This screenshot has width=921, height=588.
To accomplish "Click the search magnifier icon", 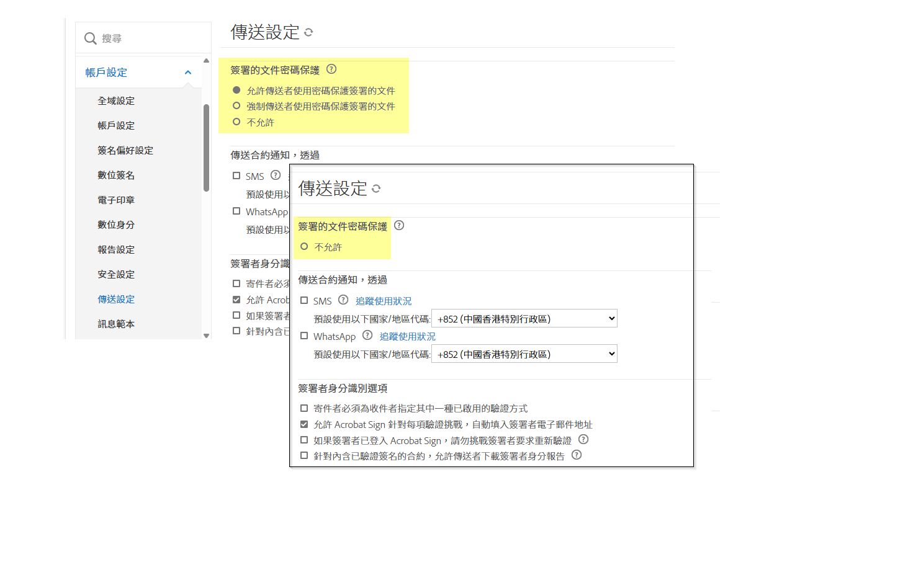I will [x=90, y=38].
